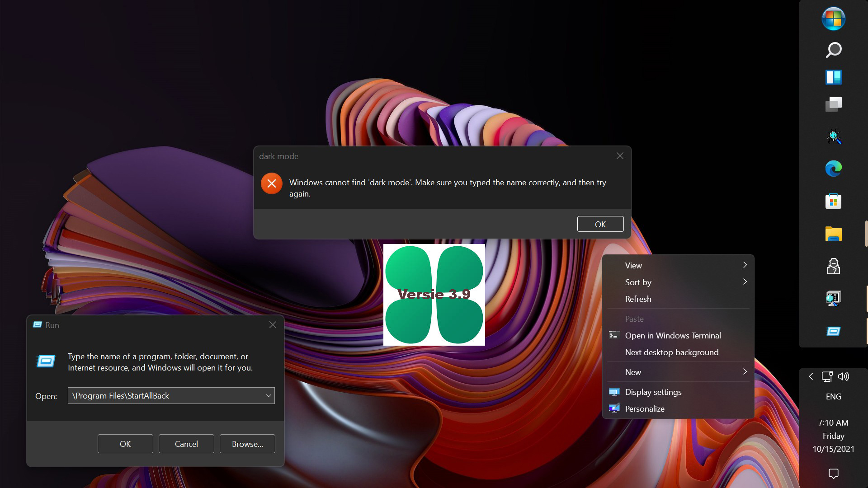The image size is (868, 488).
Task: Open the monitor-with-magnifier app in taskbar
Action: coord(833,299)
